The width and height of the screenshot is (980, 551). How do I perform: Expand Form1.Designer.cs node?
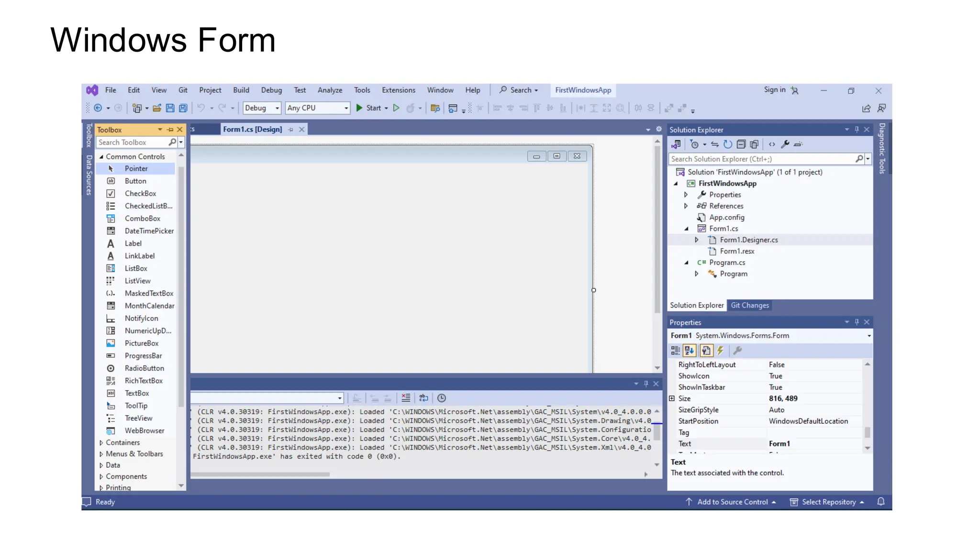pyautogui.click(x=697, y=240)
